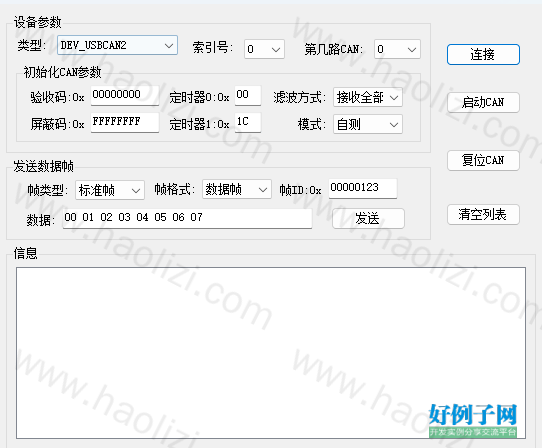Click the 帧类型 label text
The width and height of the screenshot is (542, 448).
(x=47, y=190)
